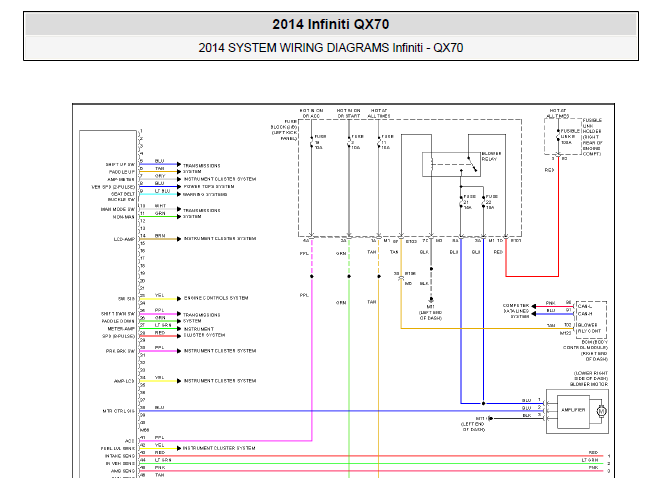This screenshot has height=478, width=662.
Task: Click the "AMPLIFIER" box in blower motor
Action: [x=573, y=410]
